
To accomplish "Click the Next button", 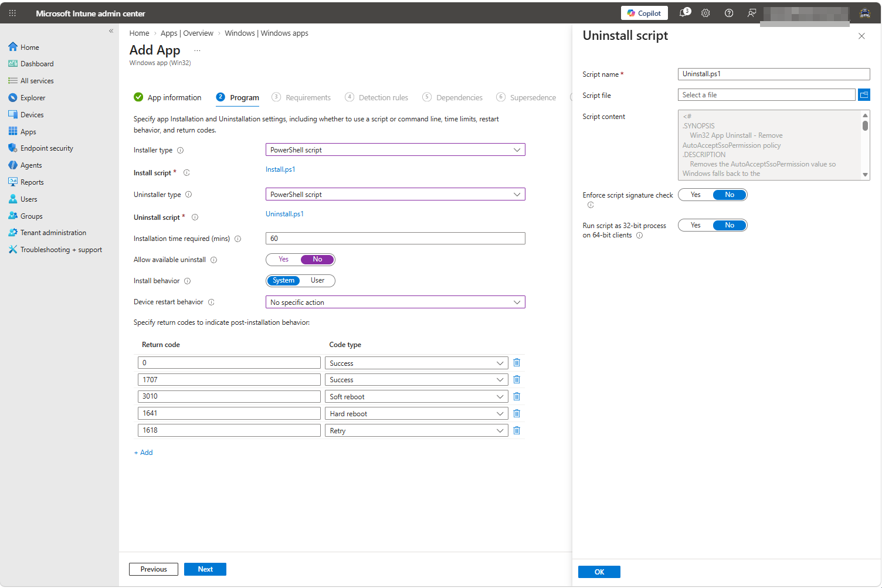I will [x=205, y=569].
